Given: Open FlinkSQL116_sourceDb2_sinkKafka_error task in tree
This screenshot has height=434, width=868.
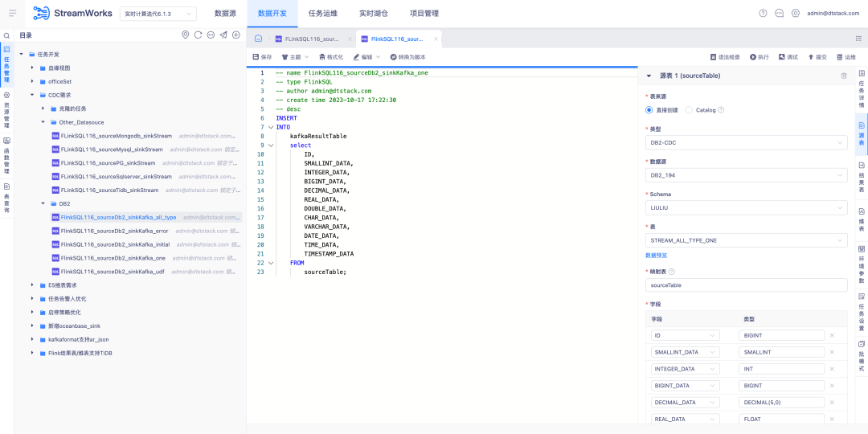Looking at the screenshot, I should (x=114, y=231).
